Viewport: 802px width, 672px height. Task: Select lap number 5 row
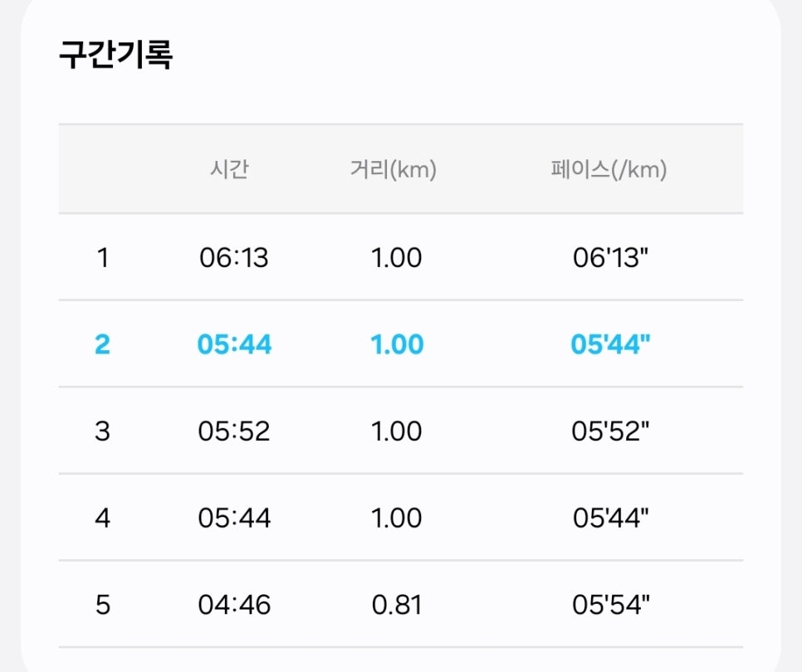click(400, 605)
